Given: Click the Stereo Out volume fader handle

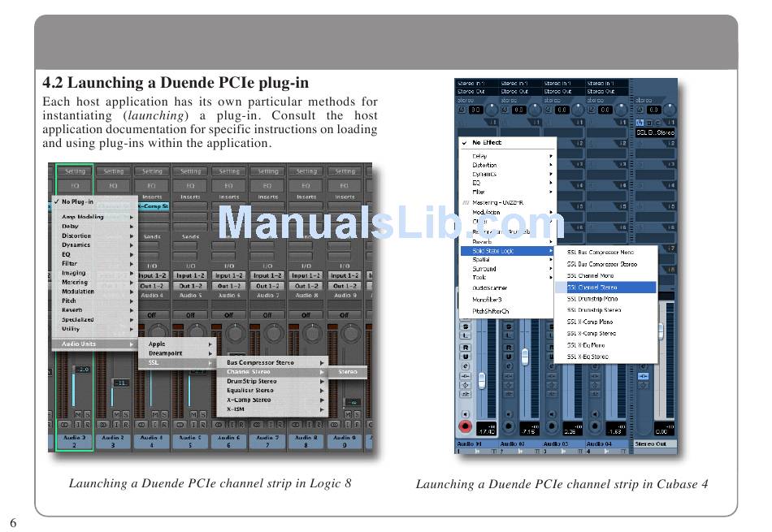Looking at the screenshot, I should (x=660, y=331).
